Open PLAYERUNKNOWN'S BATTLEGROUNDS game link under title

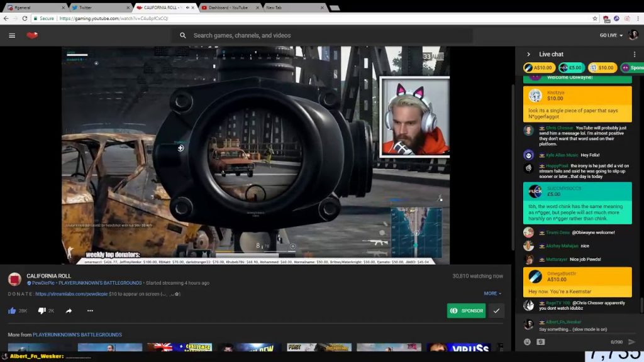point(100,283)
